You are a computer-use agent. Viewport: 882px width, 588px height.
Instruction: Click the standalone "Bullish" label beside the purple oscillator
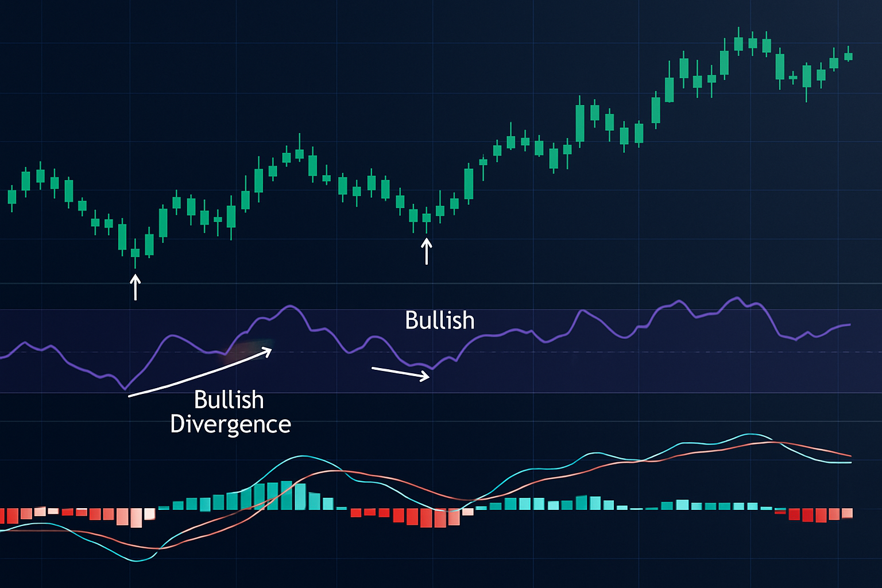click(x=440, y=320)
